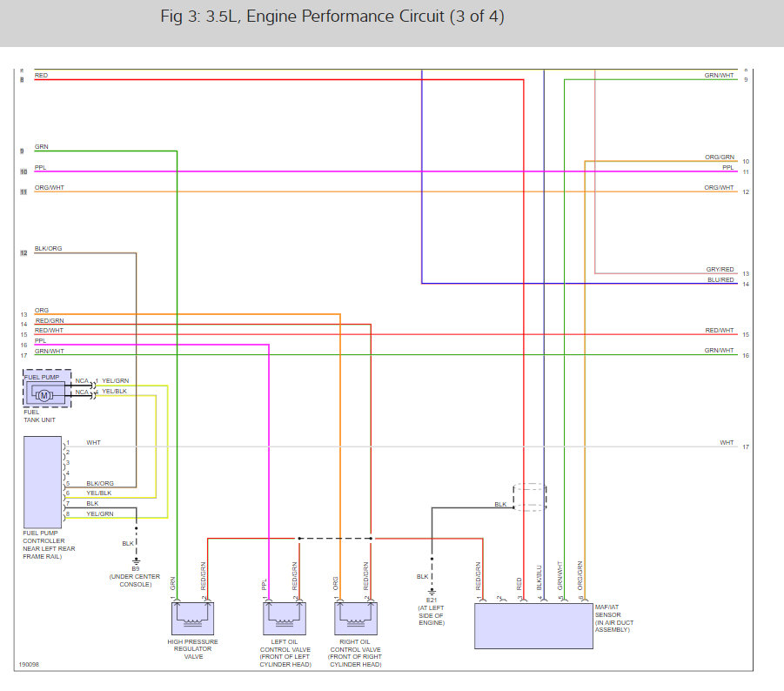Click the '(AT LEFT SIDE OF ENGINE)' ground caption

point(432,615)
